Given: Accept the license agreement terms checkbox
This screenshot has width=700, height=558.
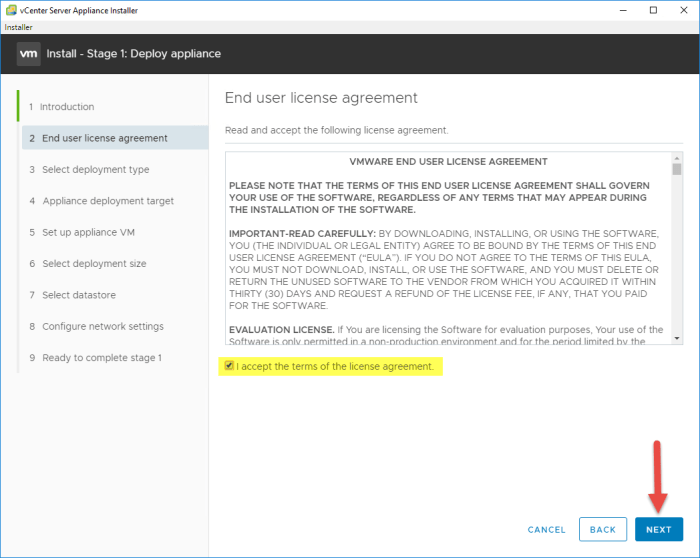Looking at the screenshot, I should 229,366.
